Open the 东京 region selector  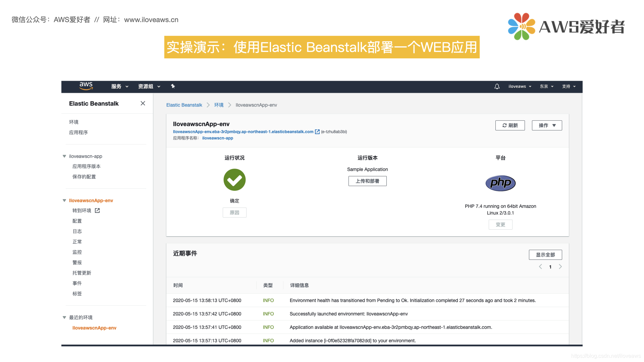click(x=546, y=86)
